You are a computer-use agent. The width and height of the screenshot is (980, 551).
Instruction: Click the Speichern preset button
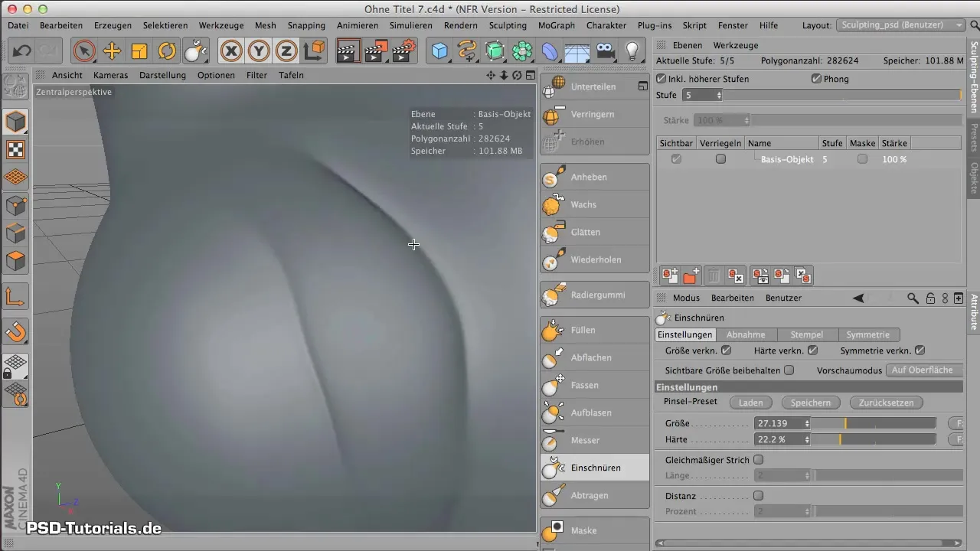tap(810, 403)
